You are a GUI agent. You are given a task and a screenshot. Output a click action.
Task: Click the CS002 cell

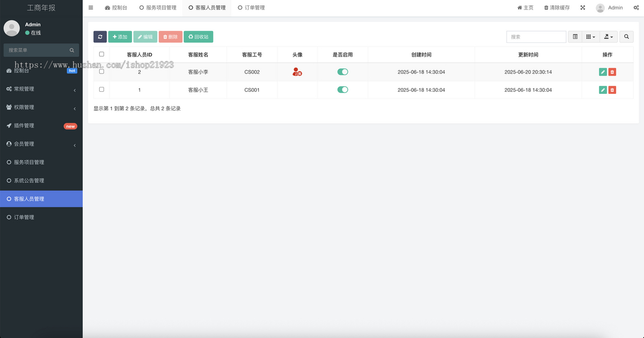pos(252,72)
